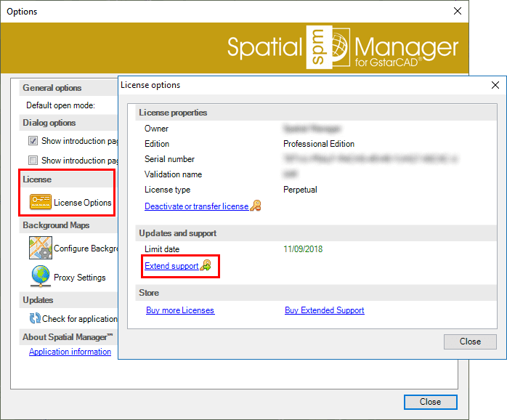Close the License options dialog with Close button
The height and width of the screenshot is (420, 507).
pyautogui.click(x=470, y=342)
